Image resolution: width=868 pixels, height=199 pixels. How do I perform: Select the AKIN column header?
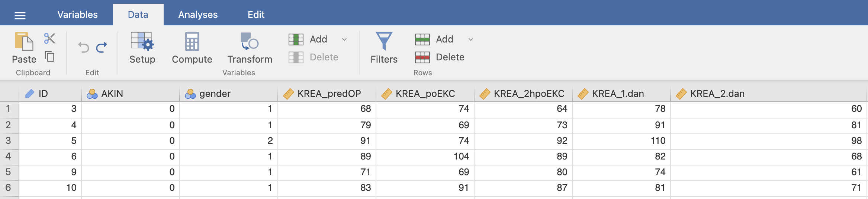131,94
